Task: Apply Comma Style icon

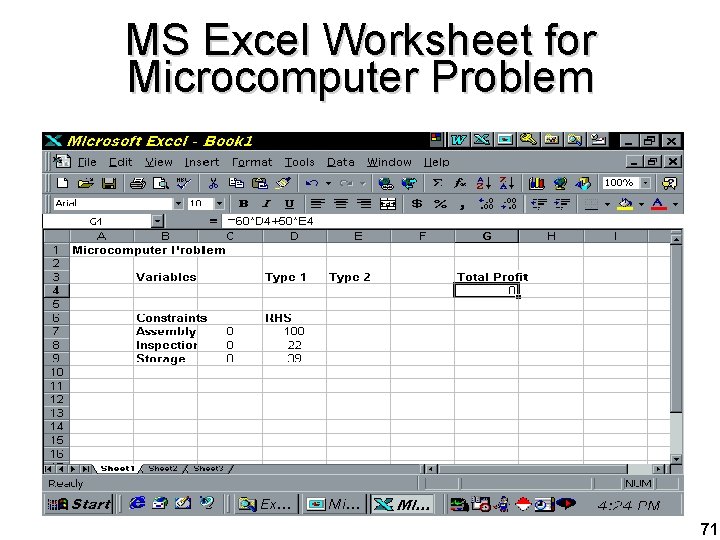Action: click(x=462, y=205)
